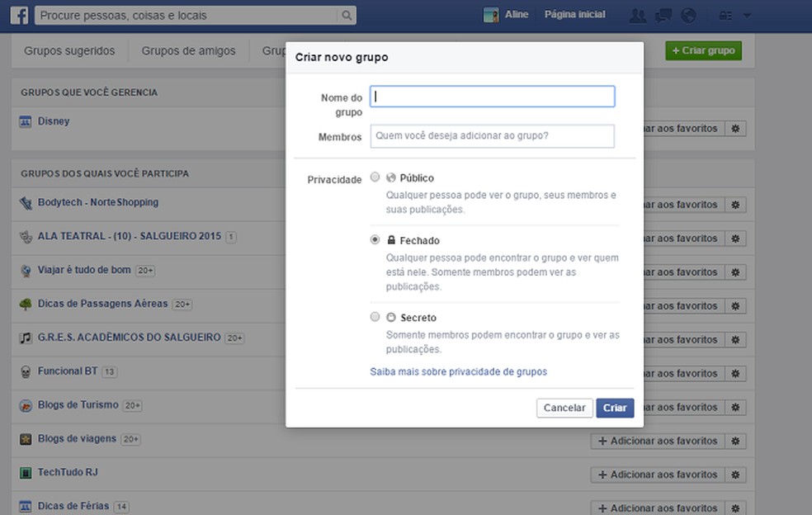Click the Membros input field
812x515 pixels.
tap(493, 135)
